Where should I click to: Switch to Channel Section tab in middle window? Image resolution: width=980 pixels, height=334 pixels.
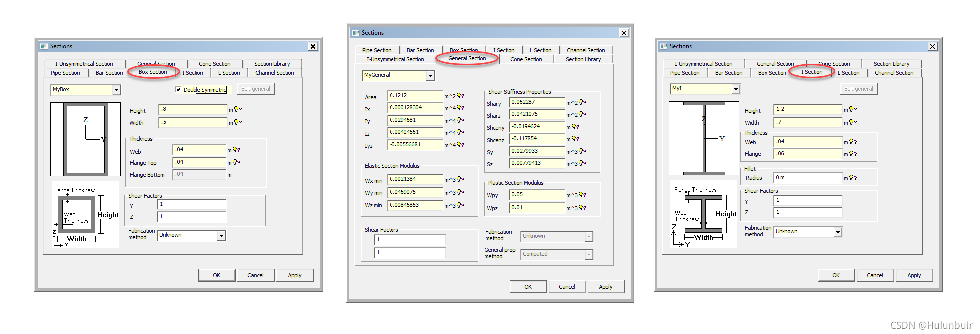(x=586, y=50)
